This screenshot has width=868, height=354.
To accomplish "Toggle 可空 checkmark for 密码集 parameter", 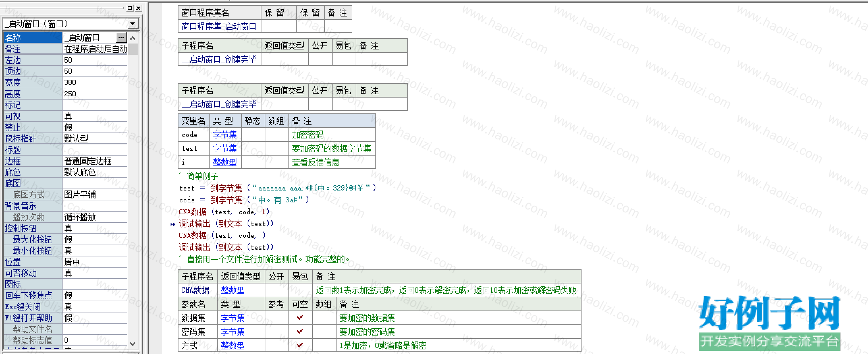I will click(x=300, y=331).
